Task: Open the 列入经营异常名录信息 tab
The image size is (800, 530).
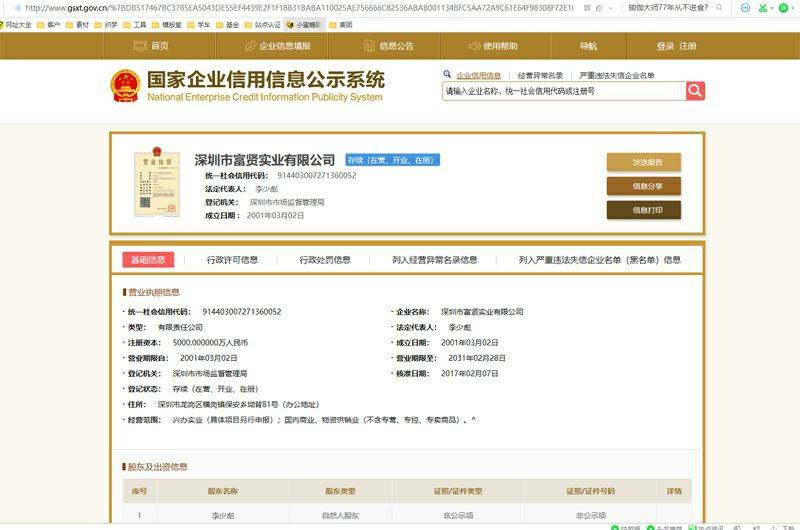Action: 434,260
